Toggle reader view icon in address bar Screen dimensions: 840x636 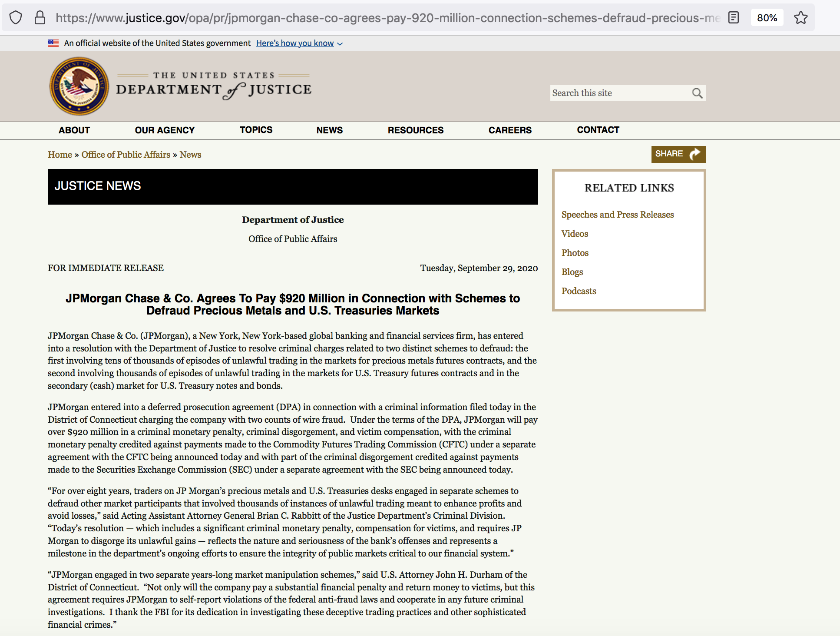[x=734, y=18]
